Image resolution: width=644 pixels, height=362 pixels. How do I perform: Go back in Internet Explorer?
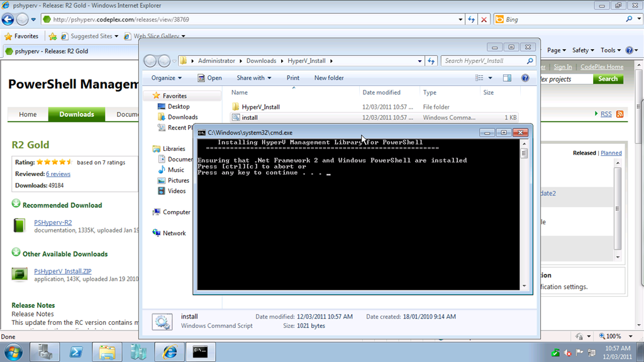click(x=8, y=19)
